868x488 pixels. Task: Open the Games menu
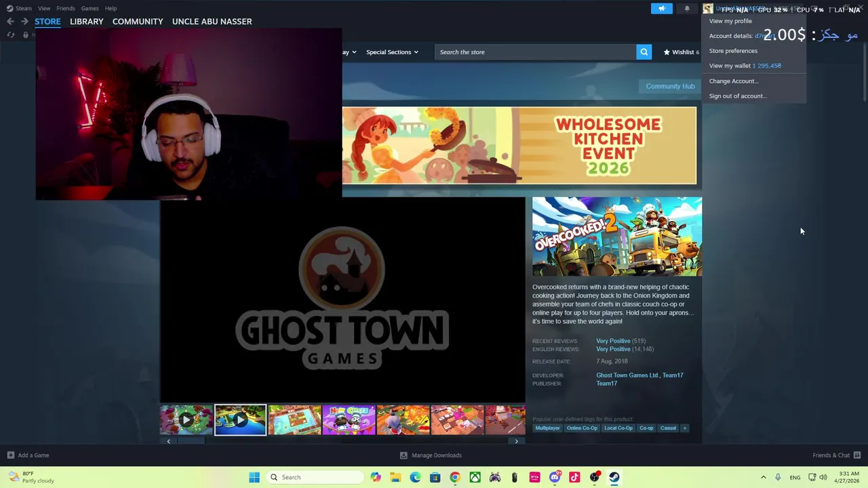tap(90, 8)
